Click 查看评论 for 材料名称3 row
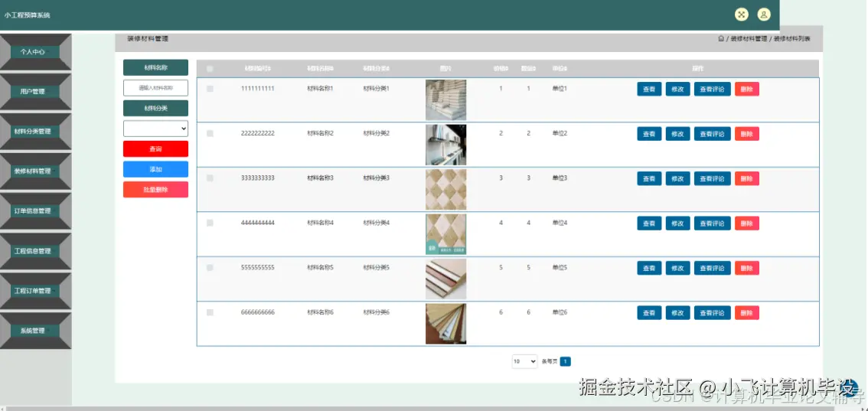Viewport: 868px width, 411px height. tap(713, 178)
